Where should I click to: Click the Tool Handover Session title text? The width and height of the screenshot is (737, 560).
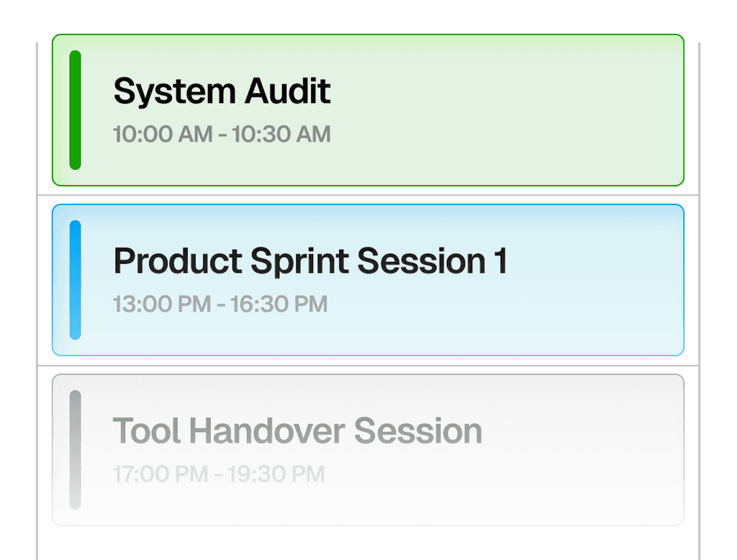click(x=297, y=430)
